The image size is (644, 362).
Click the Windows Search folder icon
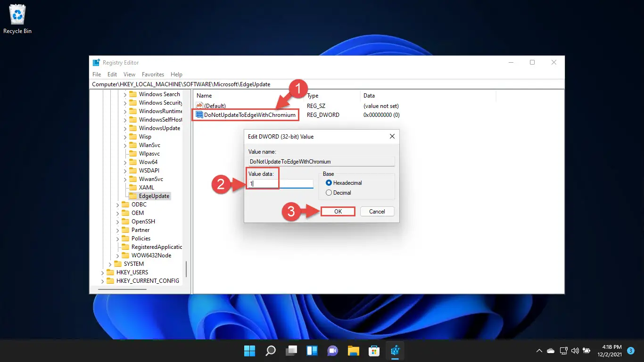(133, 94)
